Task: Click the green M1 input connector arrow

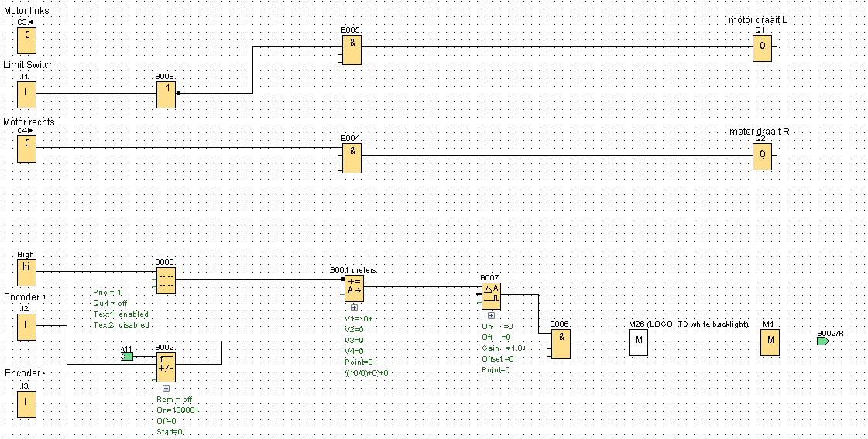Action: coord(127,356)
